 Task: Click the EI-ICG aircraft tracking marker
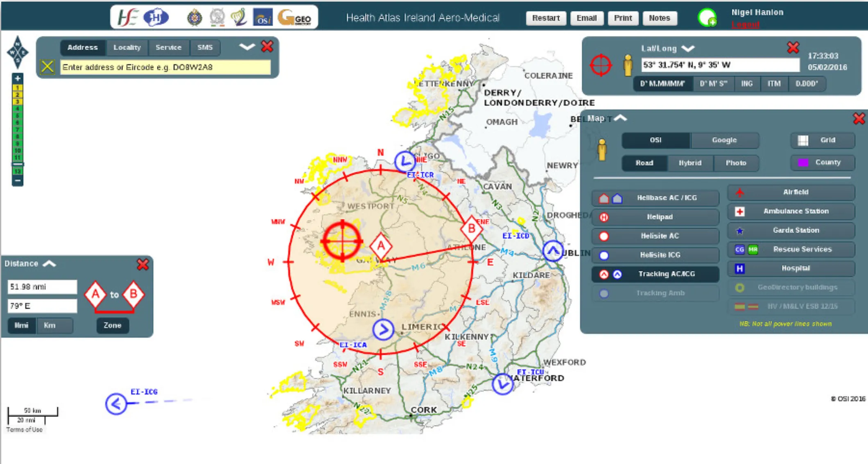tap(116, 404)
